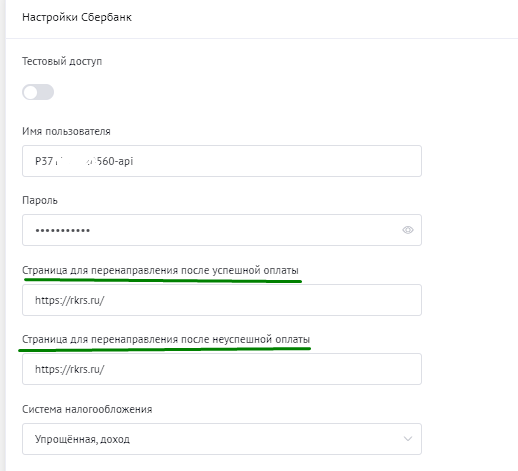Place cursor on the P37...560-api username text

click(x=84, y=161)
